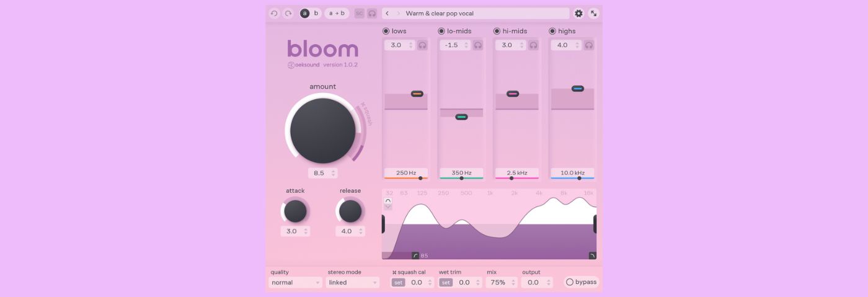The height and width of the screenshot is (297, 868).
Task: Select the lower curve display mode icon
Action: (388, 207)
